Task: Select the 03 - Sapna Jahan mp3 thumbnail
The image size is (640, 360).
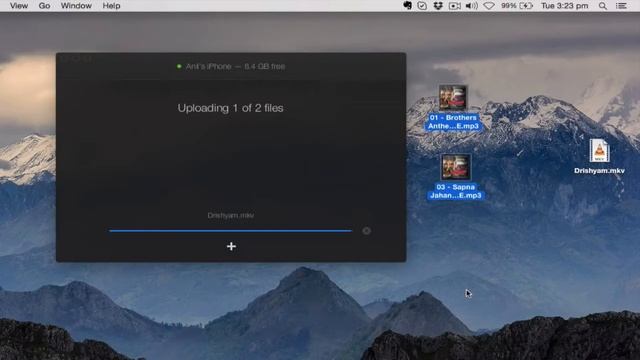Action: tap(456, 167)
